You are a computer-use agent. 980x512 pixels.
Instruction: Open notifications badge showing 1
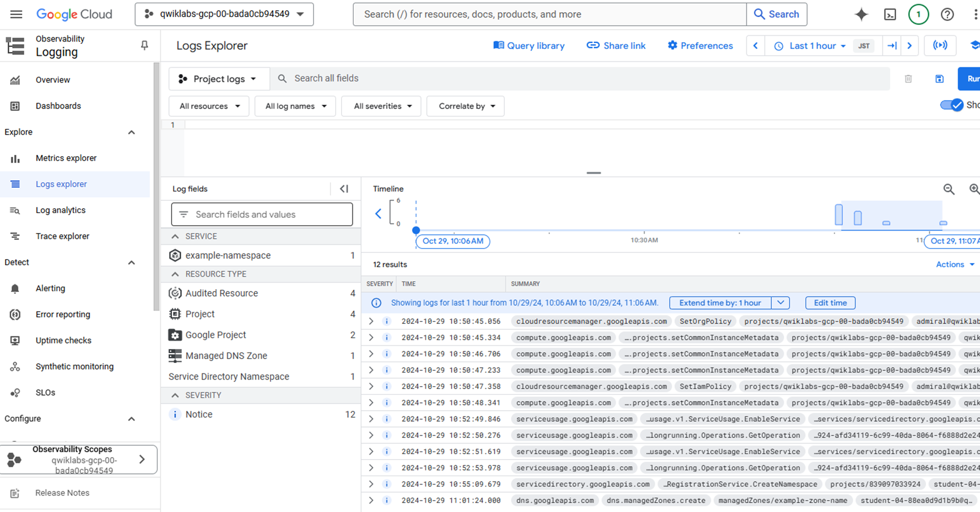click(918, 14)
